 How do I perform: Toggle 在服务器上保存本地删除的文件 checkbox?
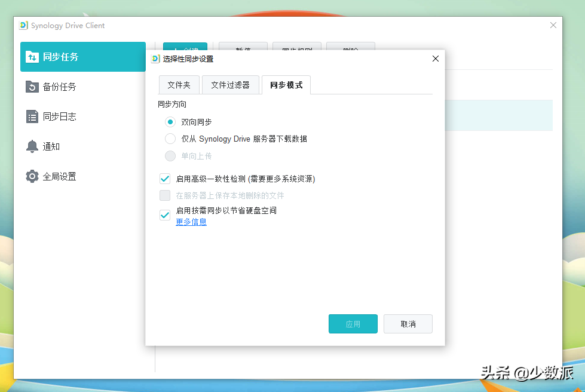point(165,195)
